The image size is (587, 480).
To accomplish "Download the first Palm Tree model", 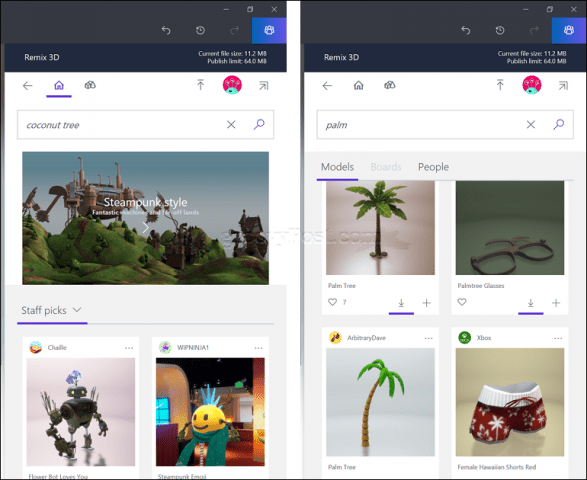I will tap(401, 303).
